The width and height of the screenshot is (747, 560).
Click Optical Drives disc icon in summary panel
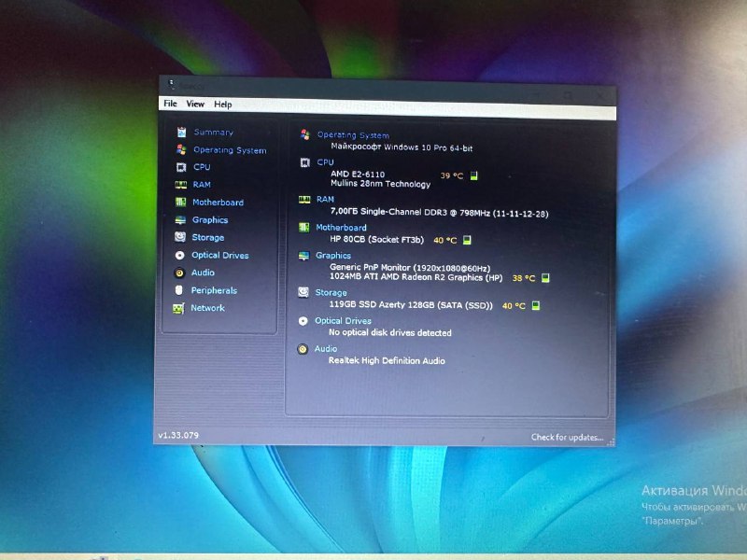click(303, 321)
